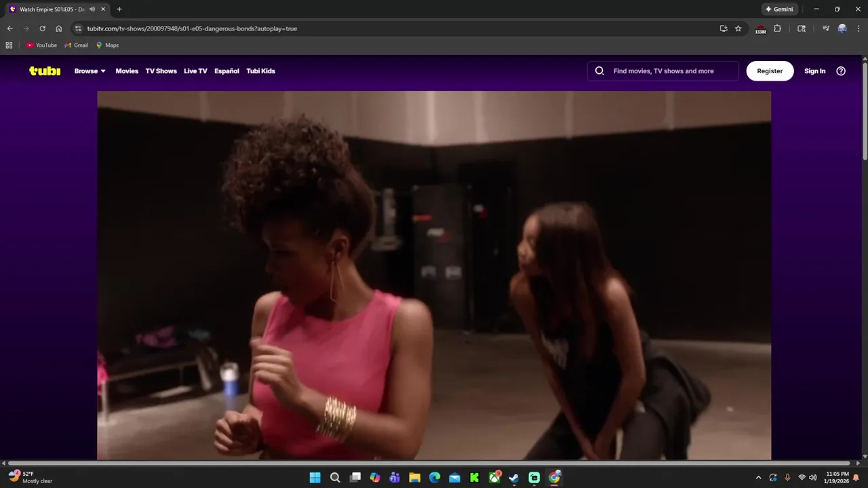The image size is (868, 488).
Task: View site information icon in address bar
Action: (x=78, y=28)
